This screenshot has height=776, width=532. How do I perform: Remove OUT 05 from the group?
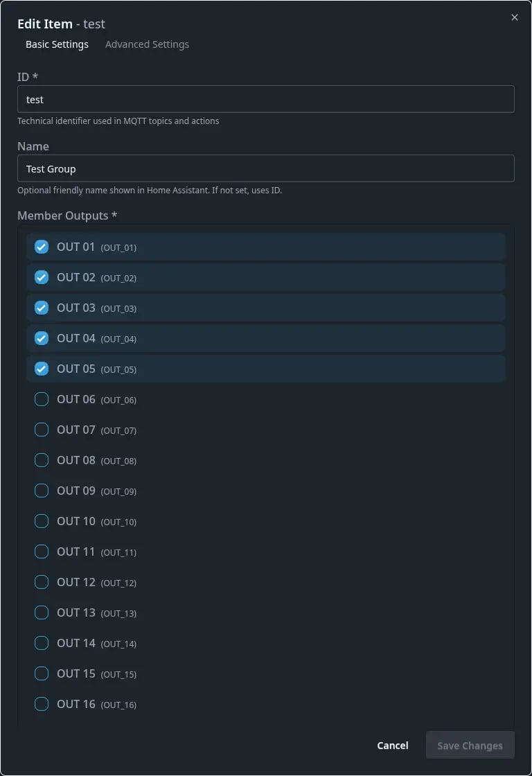(42, 368)
